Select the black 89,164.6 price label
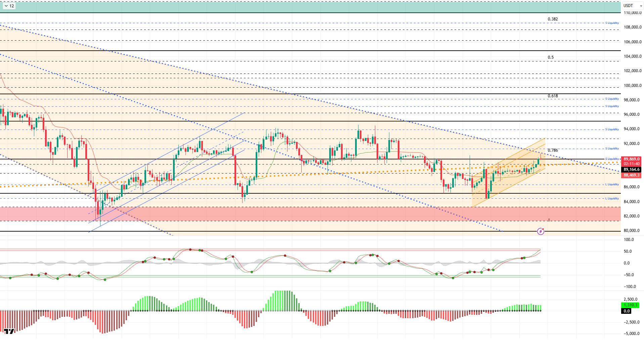 (x=631, y=169)
